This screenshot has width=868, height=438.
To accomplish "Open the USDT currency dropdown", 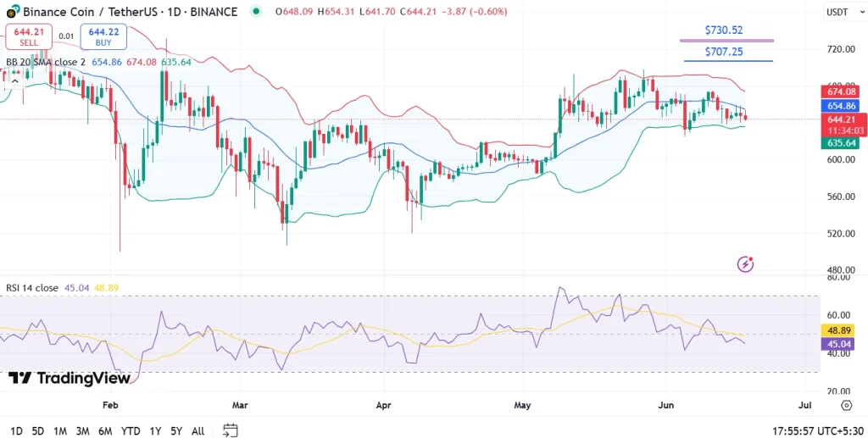I will pyautogui.click(x=845, y=12).
